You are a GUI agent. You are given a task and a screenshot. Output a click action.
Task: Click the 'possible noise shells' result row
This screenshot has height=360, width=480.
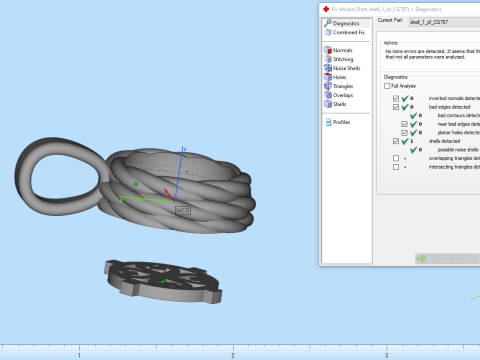click(x=445, y=150)
